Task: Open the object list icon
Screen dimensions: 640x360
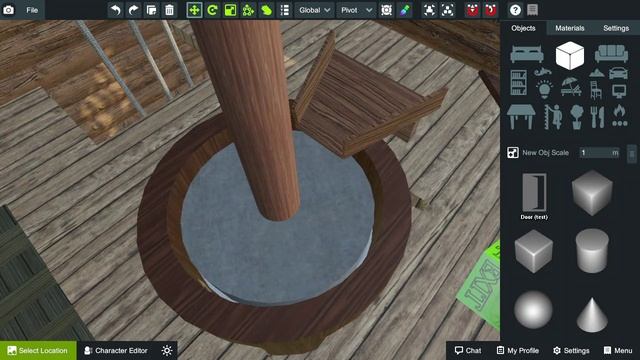Action: (284, 10)
